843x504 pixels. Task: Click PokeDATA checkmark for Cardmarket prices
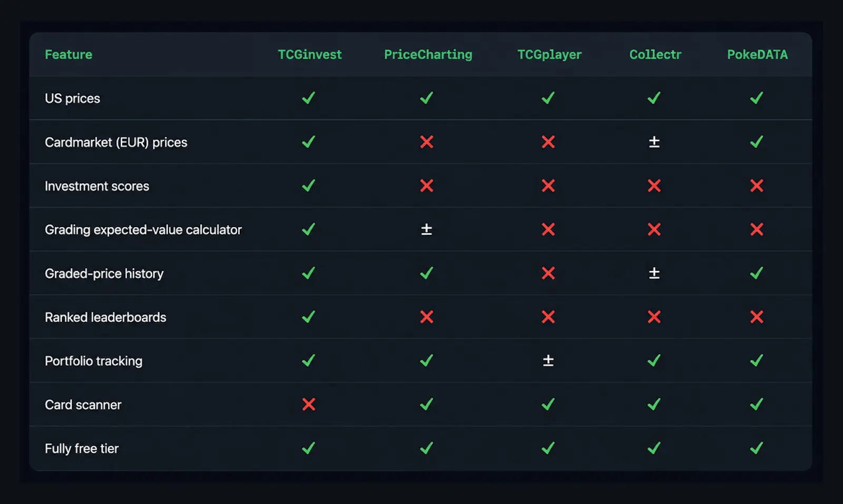pos(757,142)
